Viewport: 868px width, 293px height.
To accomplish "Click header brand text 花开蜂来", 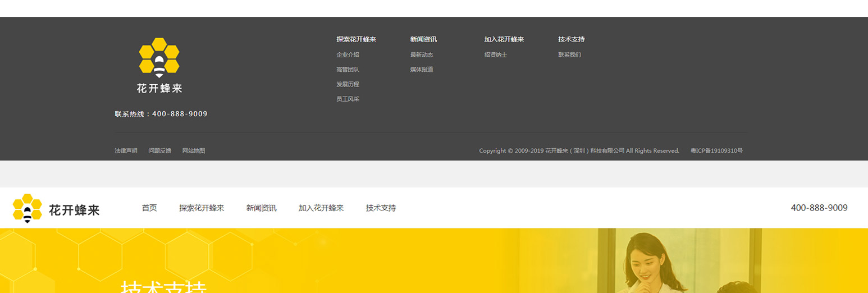I will pos(74,210).
